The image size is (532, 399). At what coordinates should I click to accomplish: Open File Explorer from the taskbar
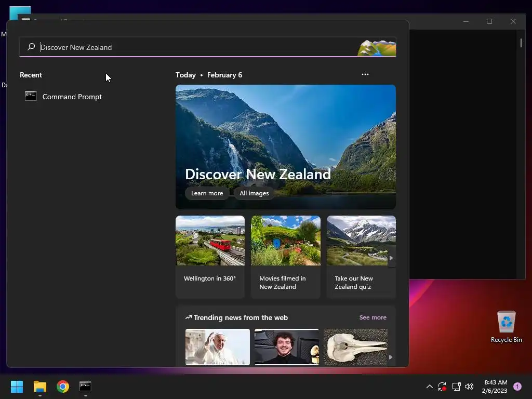tap(39, 387)
